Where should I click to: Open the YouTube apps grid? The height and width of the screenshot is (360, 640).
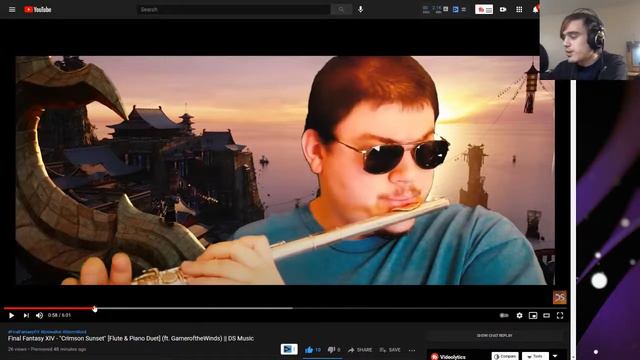coord(519,9)
